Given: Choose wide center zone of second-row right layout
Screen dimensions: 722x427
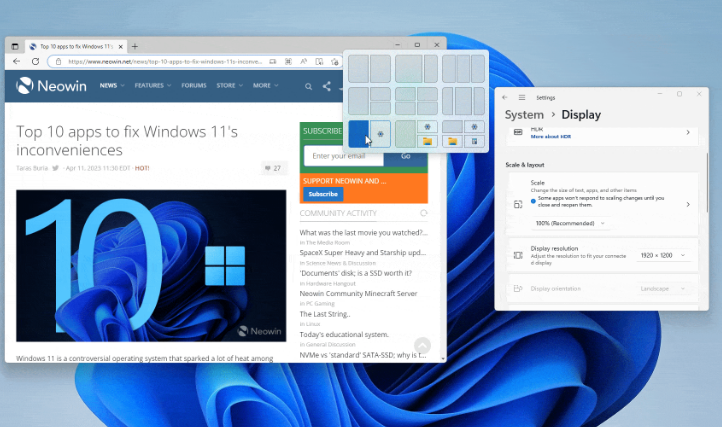Looking at the screenshot, I should point(463,101).
